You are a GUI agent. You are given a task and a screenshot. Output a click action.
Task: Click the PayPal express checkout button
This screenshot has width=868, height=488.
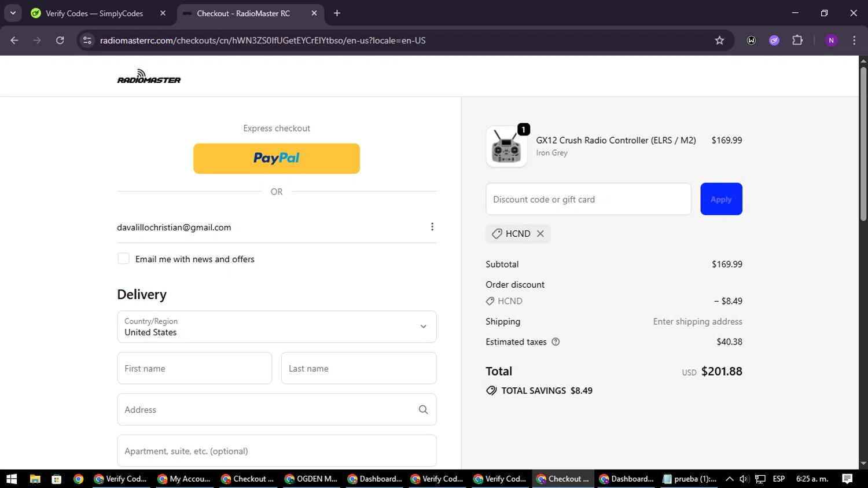coord(277,159)
